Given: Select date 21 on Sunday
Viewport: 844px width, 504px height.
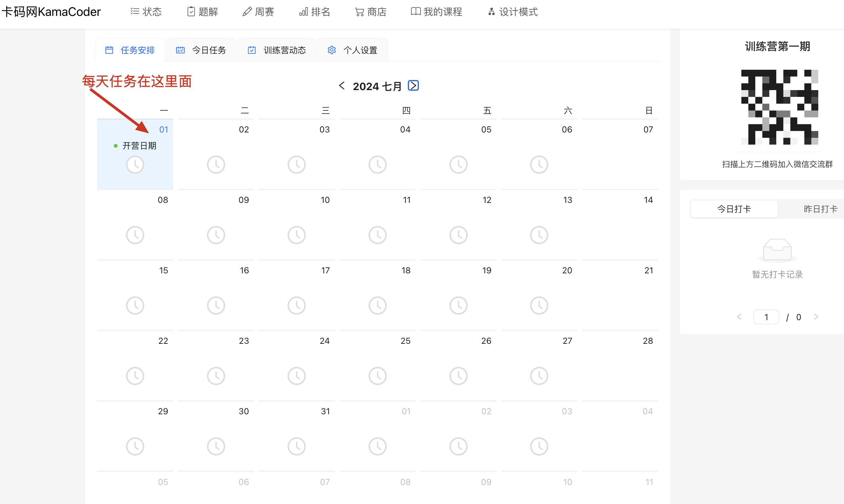Looking at the screenshot, I should coord(649,270).
